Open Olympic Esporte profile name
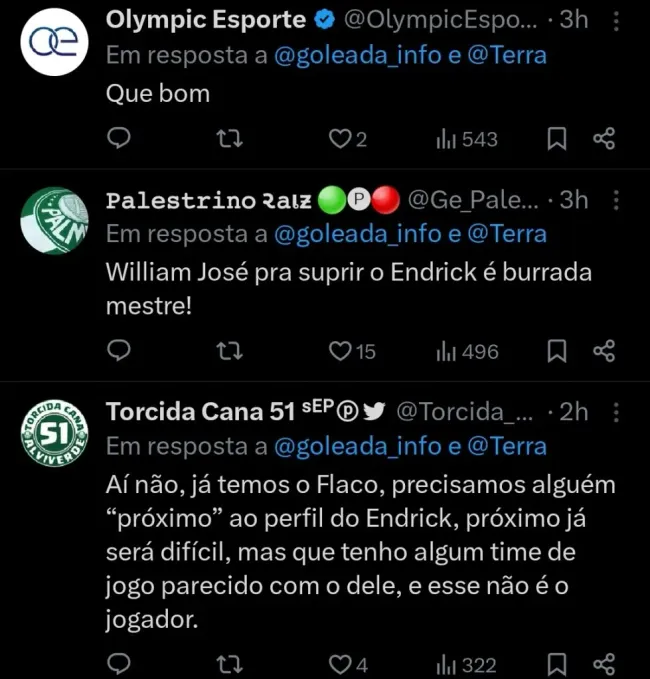The width and height of the screenshot is (650, 679). 205,19
